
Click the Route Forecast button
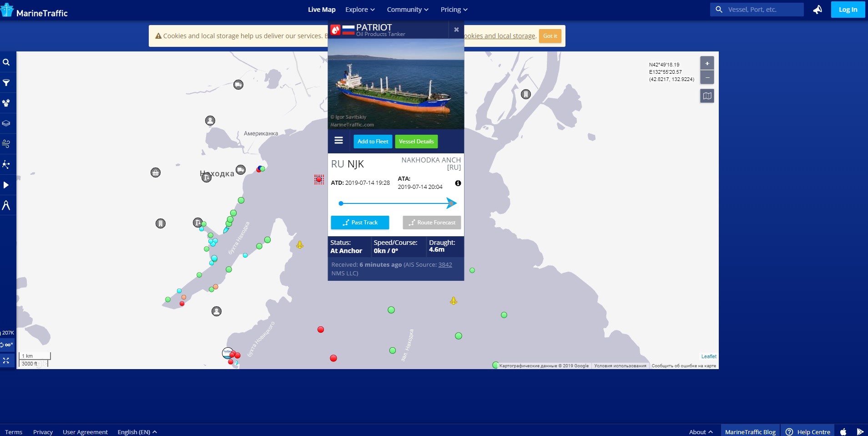432,223
